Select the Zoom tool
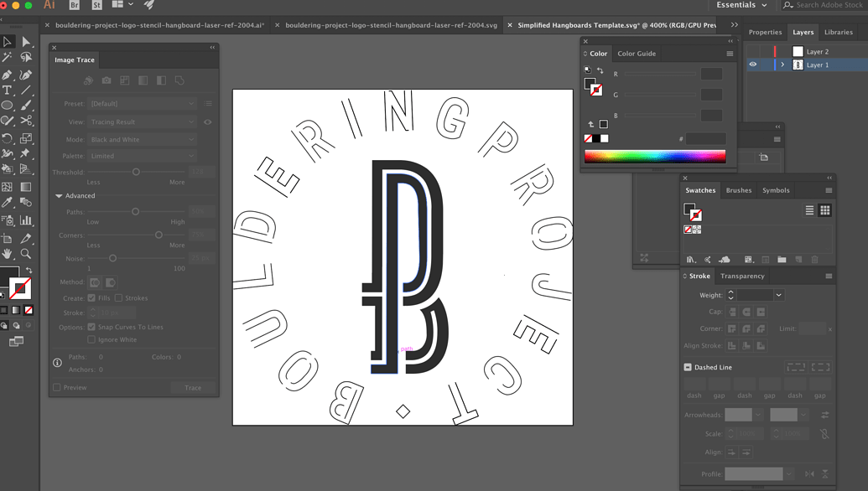Viewport: 868px width, 491px height. point(25,254)
